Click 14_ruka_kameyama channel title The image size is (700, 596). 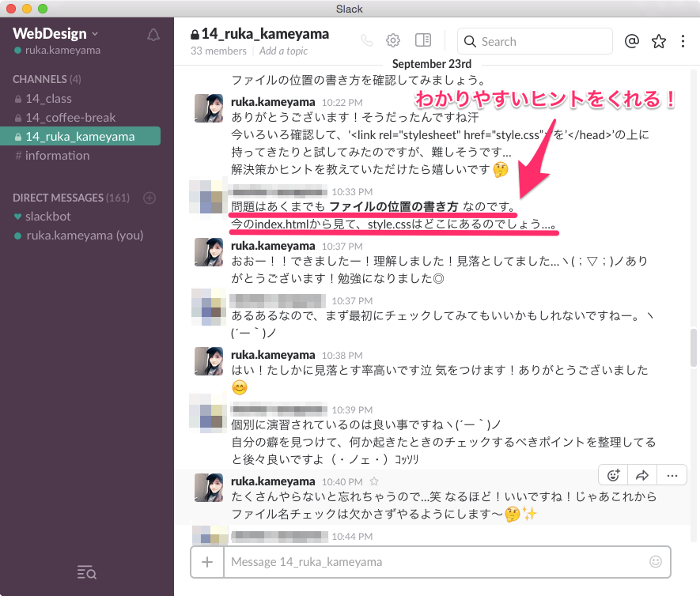[265, 34]
